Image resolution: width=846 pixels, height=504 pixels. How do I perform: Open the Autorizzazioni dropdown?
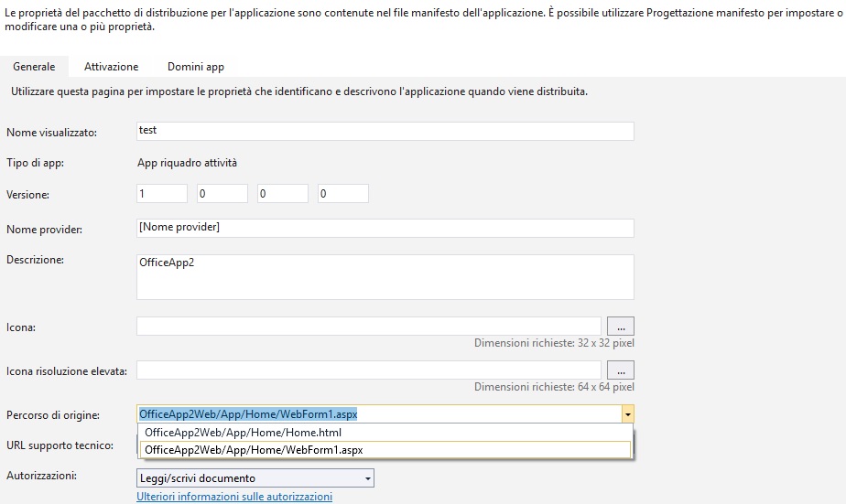[255, 478]
